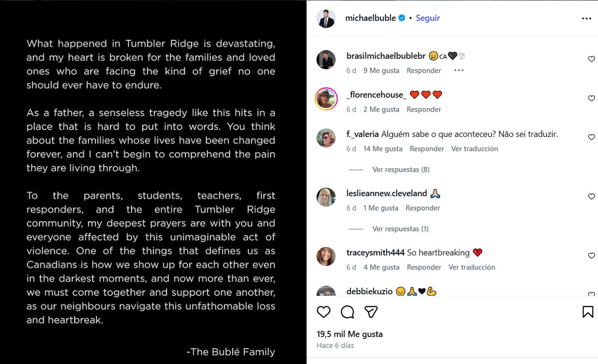Like the post with the heart icon

coord(324,312)
